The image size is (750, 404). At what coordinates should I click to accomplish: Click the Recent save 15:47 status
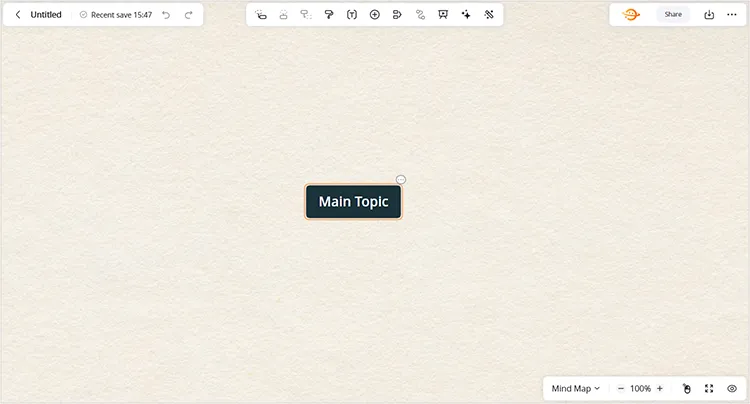[x=116, y=15]
